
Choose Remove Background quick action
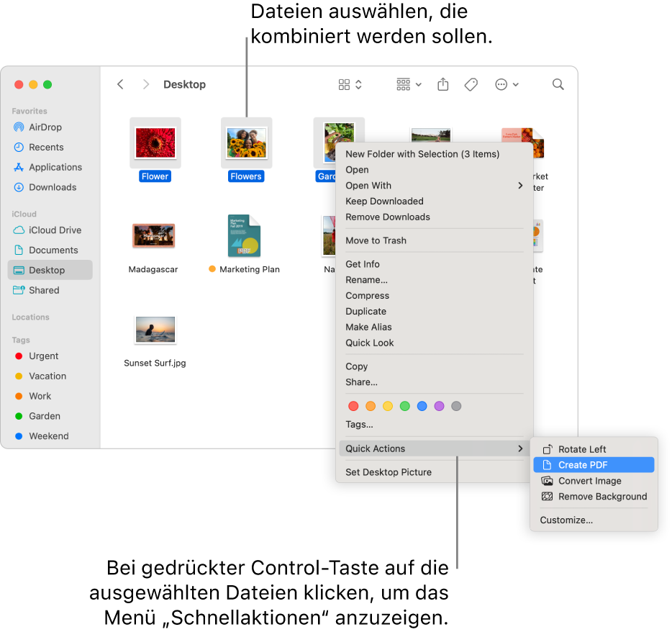[594, 497]
